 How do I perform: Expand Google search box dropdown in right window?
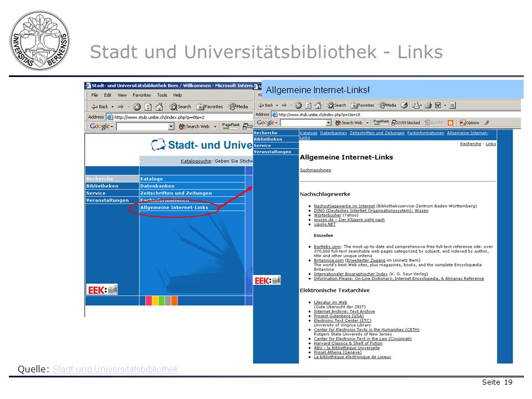pos(328,123)
